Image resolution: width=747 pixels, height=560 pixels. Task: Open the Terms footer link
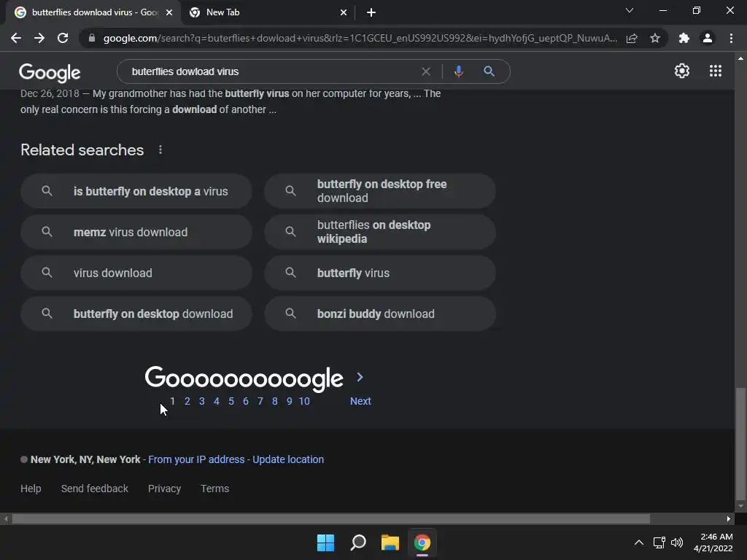tap(215, 489)
